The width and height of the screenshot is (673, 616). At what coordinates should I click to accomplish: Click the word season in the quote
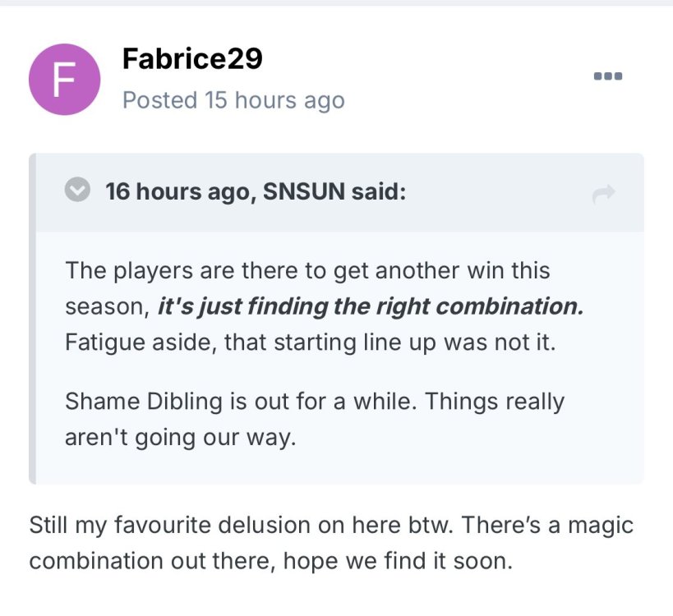tap(104, 306)
